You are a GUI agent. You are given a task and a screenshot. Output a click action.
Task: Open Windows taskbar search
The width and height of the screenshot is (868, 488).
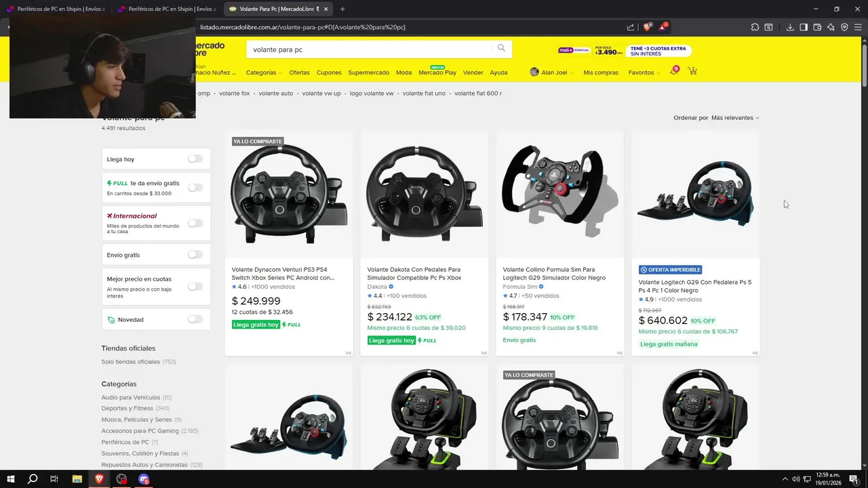33,479
